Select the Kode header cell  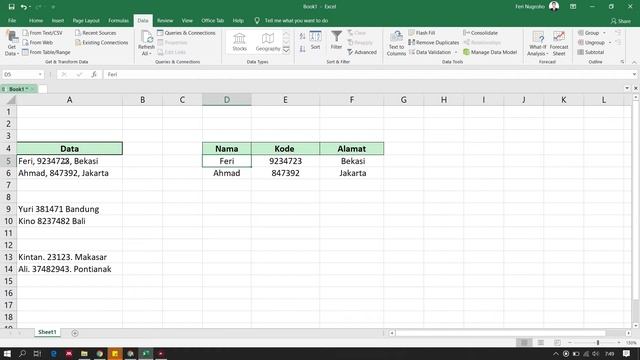click(x=285, y=149)
